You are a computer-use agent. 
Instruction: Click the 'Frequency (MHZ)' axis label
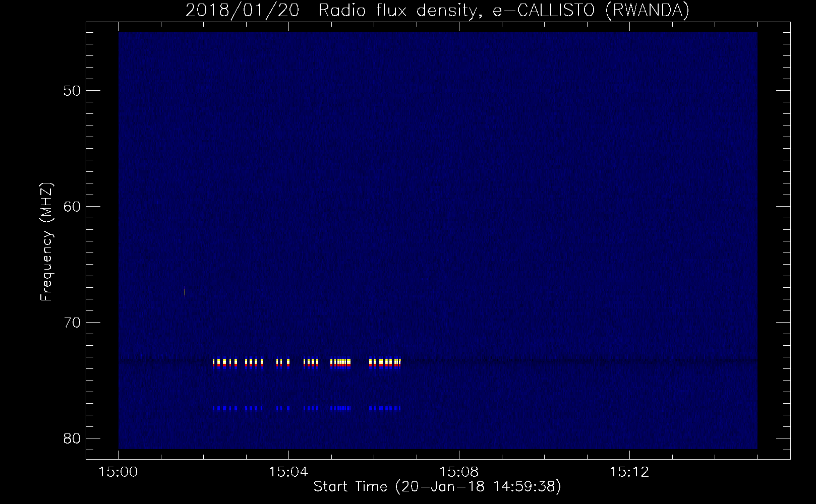tap(46, 242)
